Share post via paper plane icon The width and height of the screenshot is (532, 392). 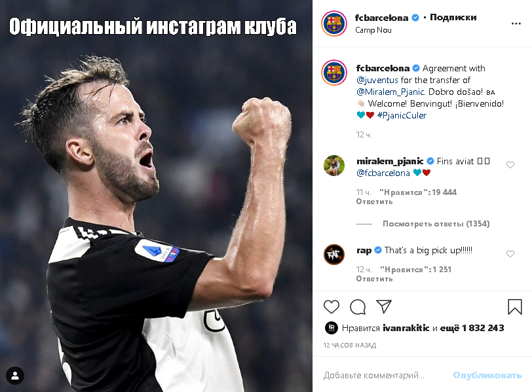pos(384,306)
